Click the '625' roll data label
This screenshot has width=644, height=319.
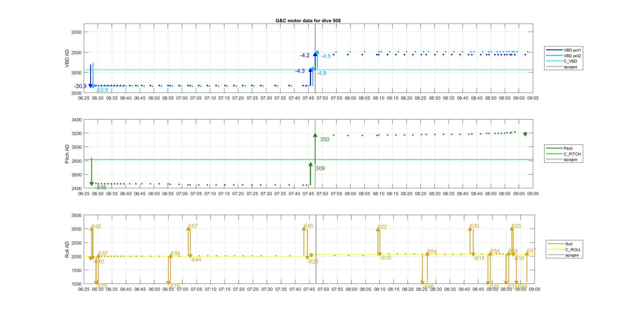tap(517, 226)
